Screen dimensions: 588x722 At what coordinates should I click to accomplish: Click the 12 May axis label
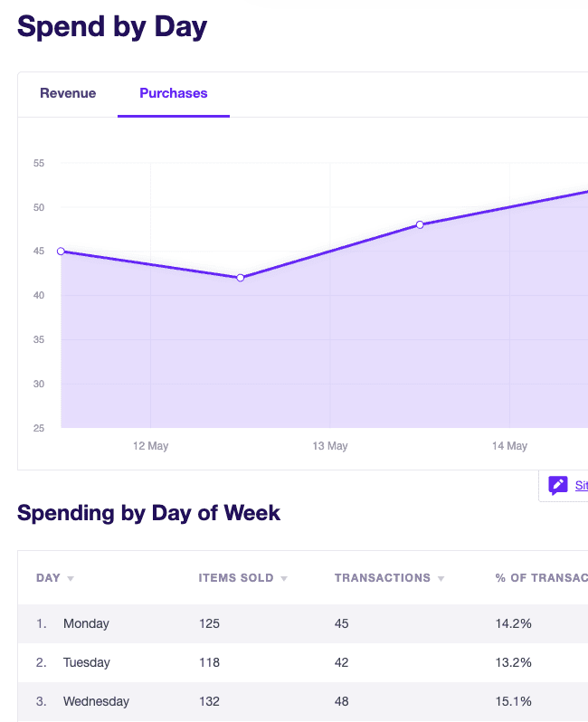[x=150, y=446]
